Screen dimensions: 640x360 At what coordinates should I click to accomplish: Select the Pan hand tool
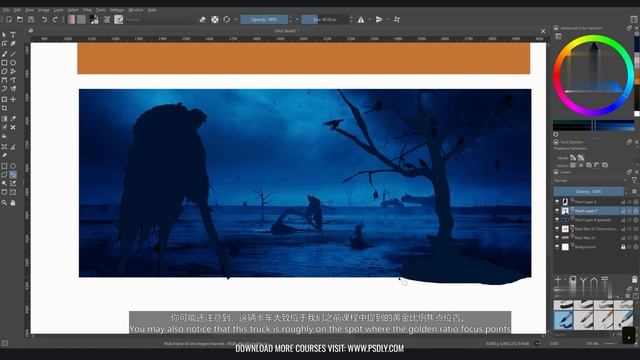coord(13,202)
